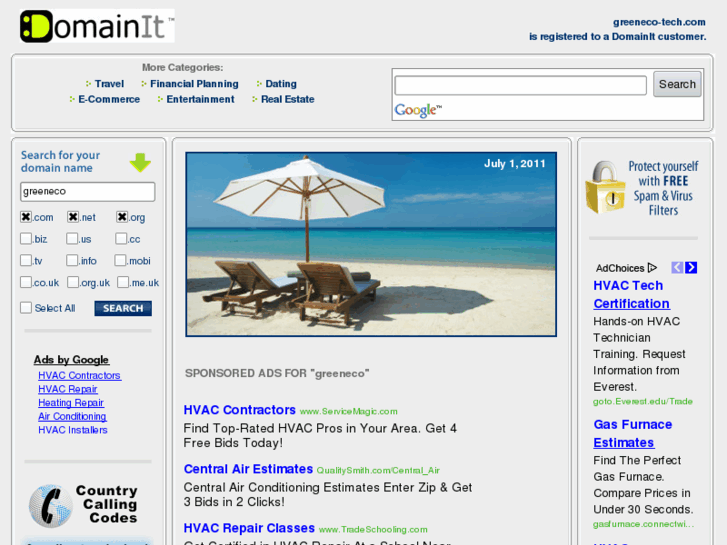Viewport: 727px width, 545px height.
Task: Tick the Select All checkbox
Action: coord(26,308)
